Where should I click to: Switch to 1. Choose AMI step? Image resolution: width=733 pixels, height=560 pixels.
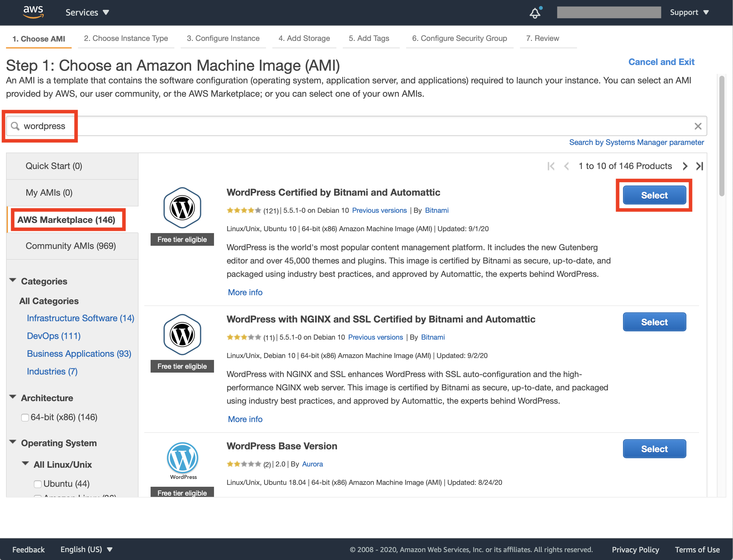(x=39, y=39)
